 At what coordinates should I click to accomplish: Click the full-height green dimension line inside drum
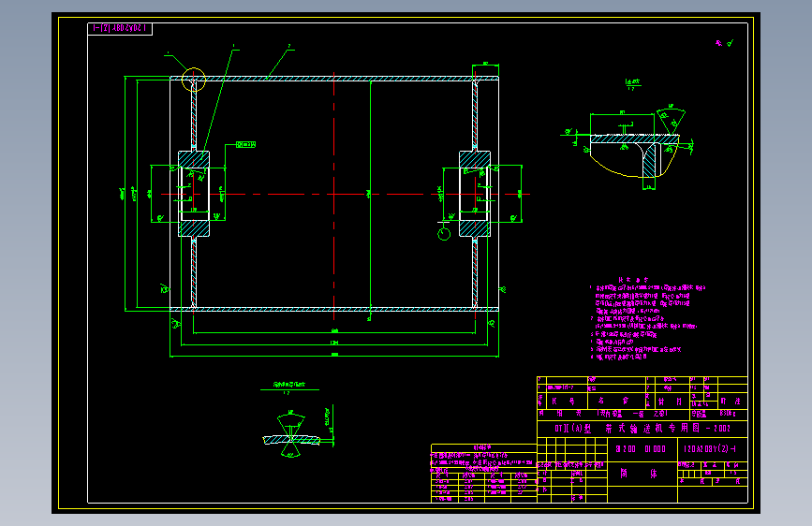pos(370,199)
